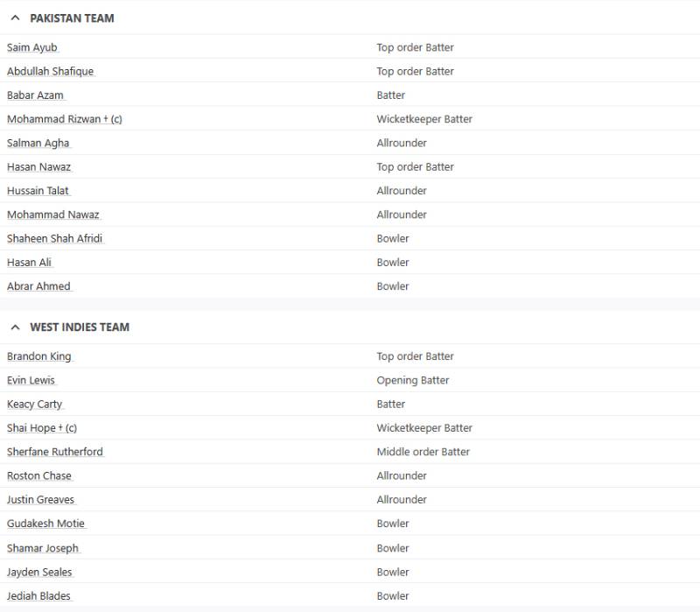
Task: View Hasan Nawaz player page
Action: 38,166
